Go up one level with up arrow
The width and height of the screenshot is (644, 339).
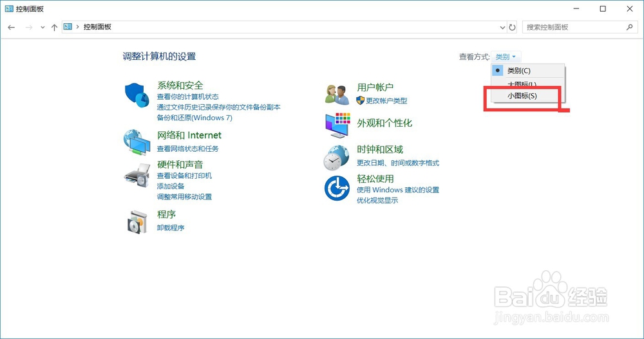(54, 27)
